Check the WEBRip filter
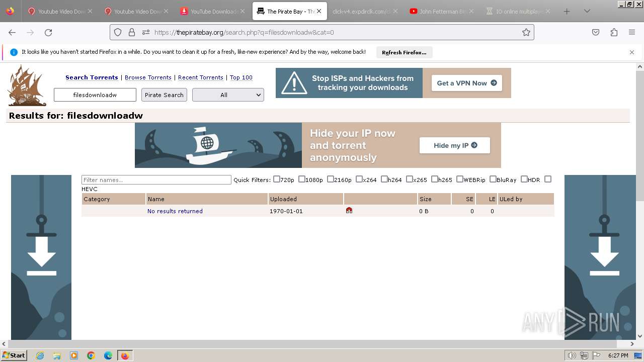The image size is (644, 362). coord(460,179)
